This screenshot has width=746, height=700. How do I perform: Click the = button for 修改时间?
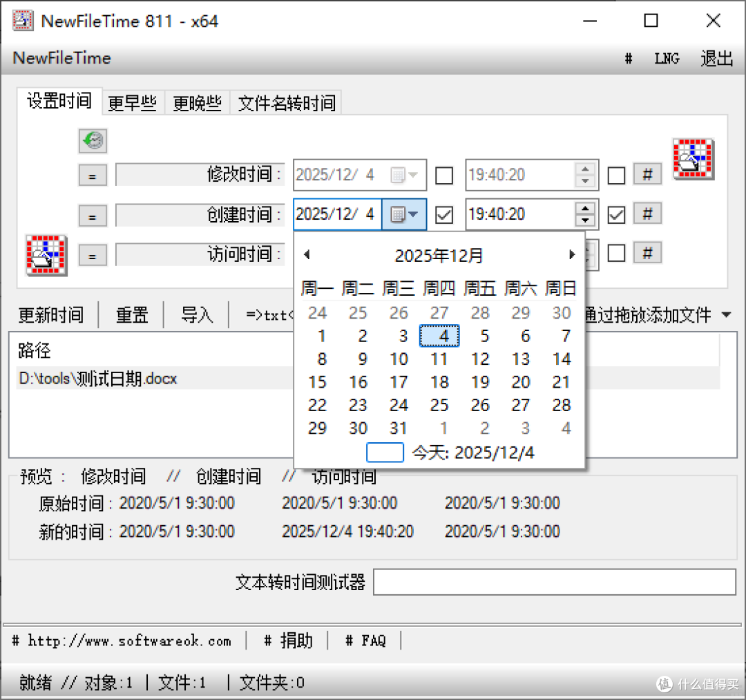pyautogui.click(x=93, y=175)
